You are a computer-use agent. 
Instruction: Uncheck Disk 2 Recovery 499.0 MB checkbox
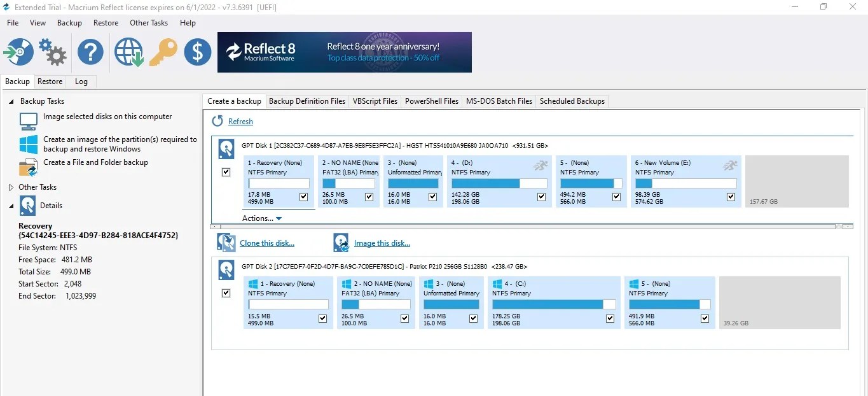[x=322, y=318]
